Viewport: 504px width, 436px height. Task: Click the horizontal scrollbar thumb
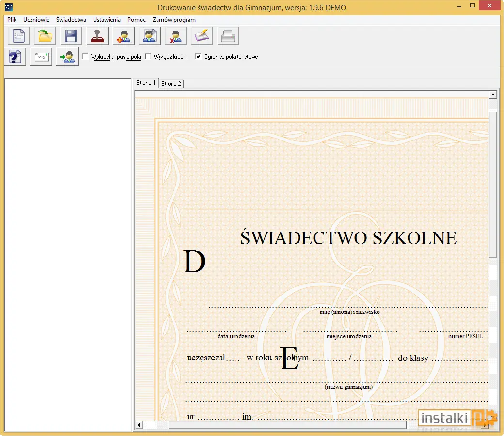coord(287,425)
